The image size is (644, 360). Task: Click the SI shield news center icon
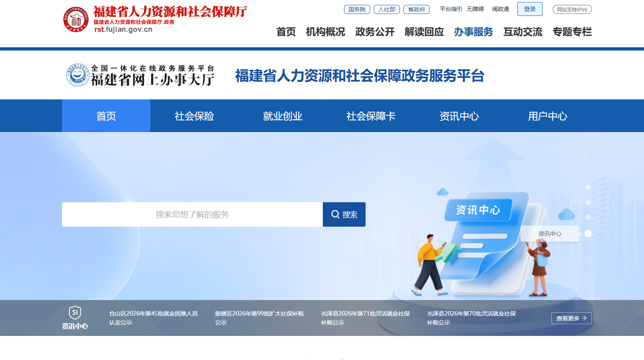point(75,313)
